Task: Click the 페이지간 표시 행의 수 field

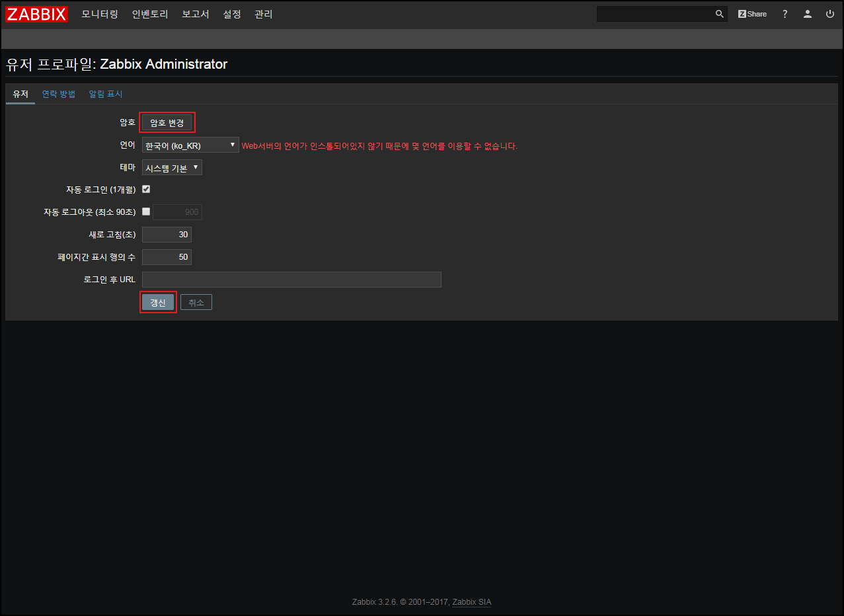Action: click(167, 257)
